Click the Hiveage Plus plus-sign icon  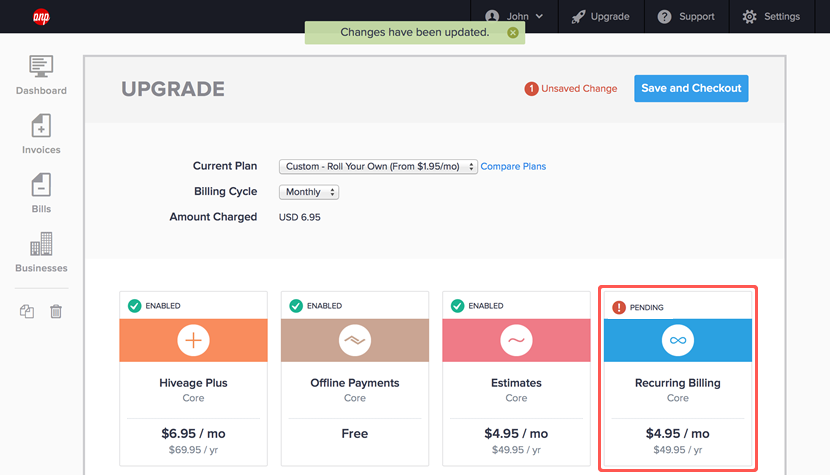click(193, 340)
